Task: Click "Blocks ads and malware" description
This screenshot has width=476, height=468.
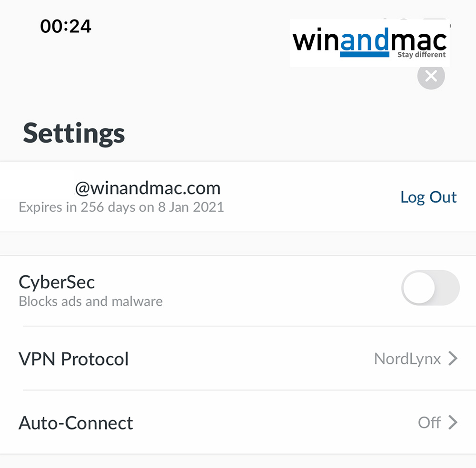Action: pos(90,302)
